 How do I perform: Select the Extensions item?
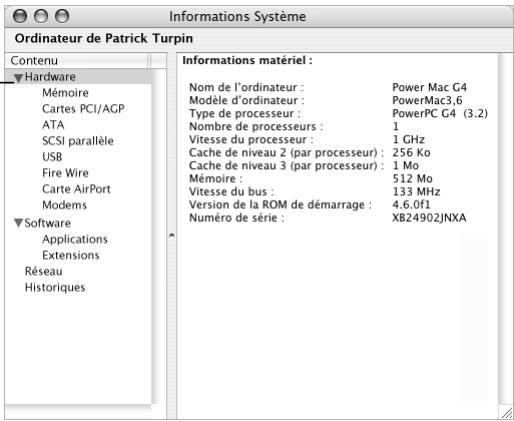71,255
